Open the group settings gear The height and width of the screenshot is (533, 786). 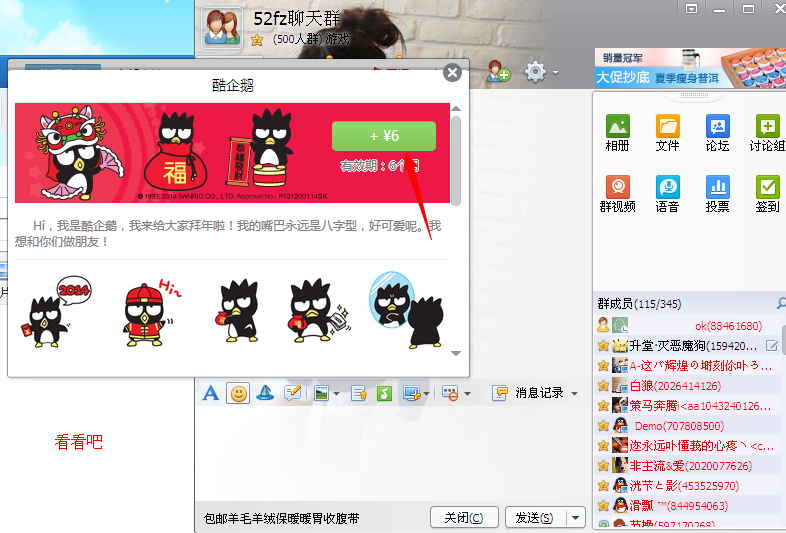tap(535, 72)
